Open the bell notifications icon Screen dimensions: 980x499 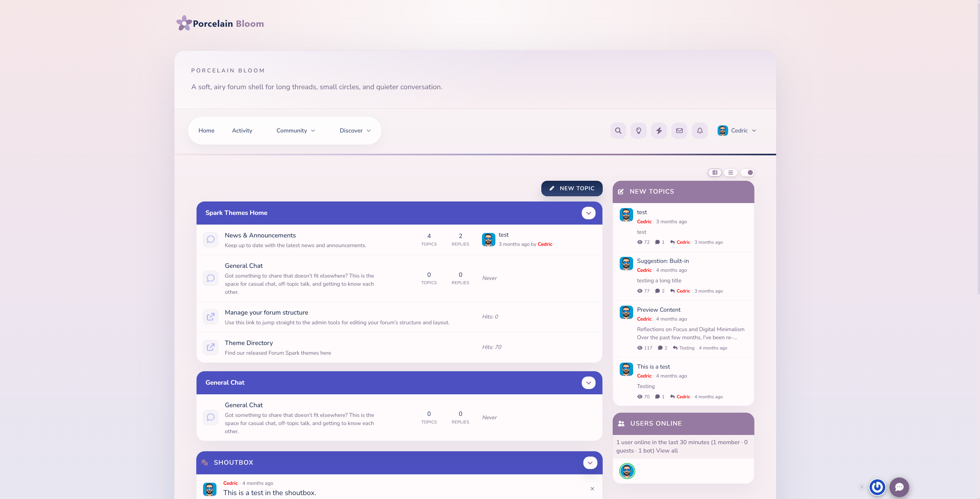tap(700, 130)
